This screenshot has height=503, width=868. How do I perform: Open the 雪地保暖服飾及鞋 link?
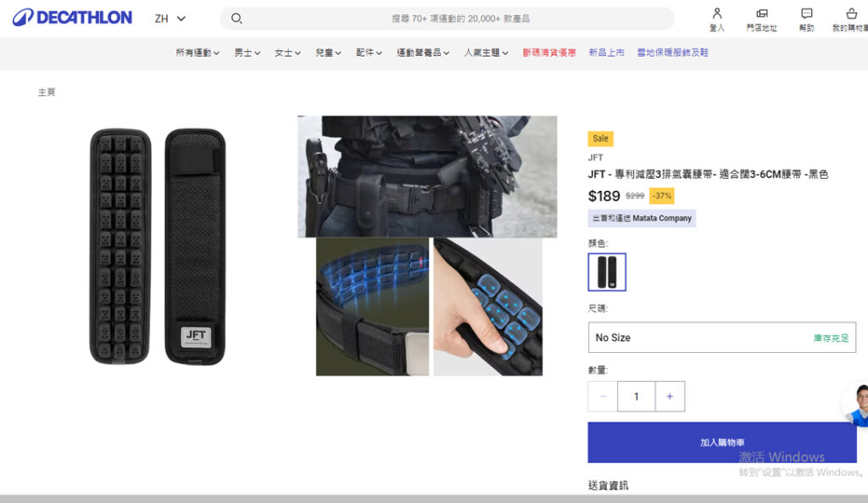tap(672, 53)
